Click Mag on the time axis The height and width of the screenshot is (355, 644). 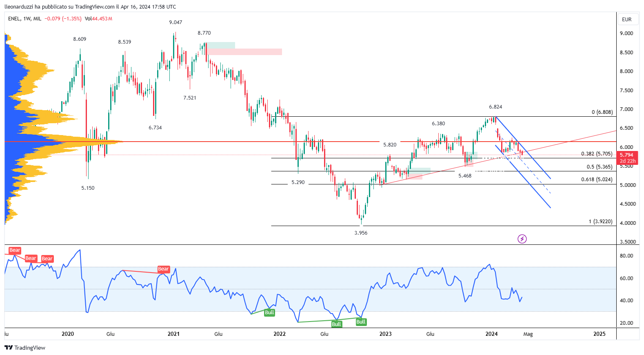pyautogui.click(x=528, y=334)
